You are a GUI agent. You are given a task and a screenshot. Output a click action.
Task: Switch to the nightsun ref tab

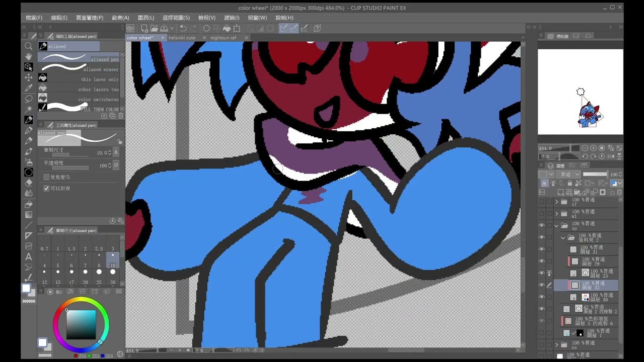[223, 38]
